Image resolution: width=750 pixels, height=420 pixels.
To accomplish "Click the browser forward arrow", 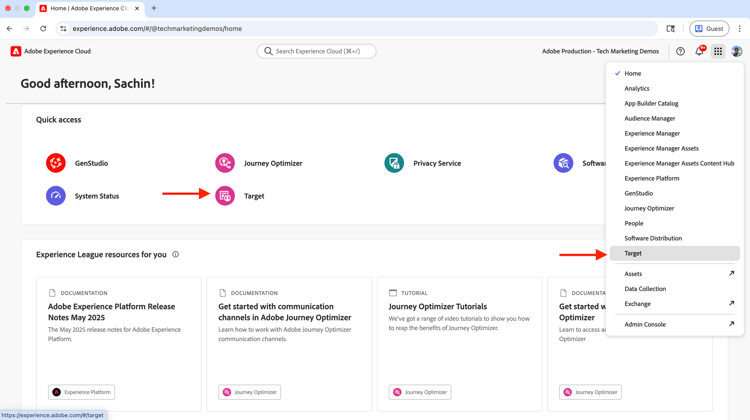I will click(x=26, y=29).
